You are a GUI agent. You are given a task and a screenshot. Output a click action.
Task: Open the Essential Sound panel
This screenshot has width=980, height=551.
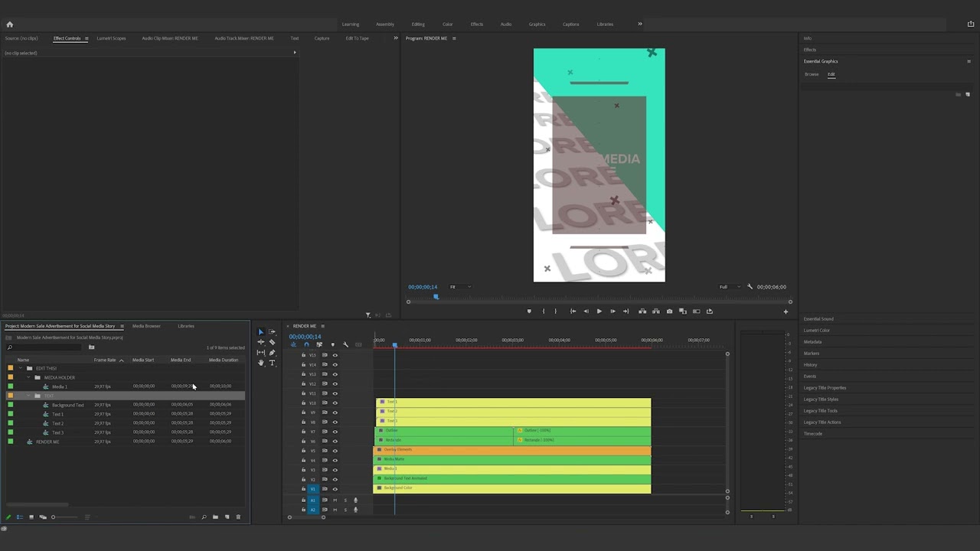coord(818,319)
